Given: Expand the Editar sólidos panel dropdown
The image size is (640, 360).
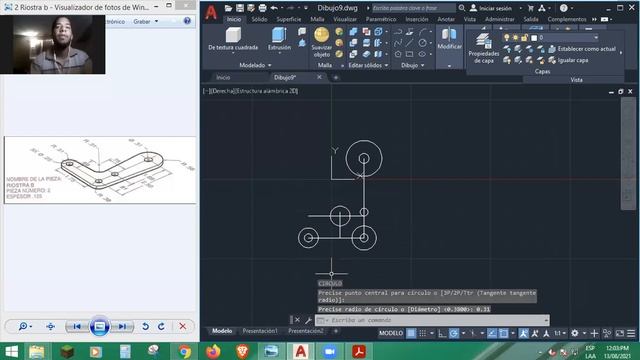Looking at the screenshot, I should pos(386,65).
